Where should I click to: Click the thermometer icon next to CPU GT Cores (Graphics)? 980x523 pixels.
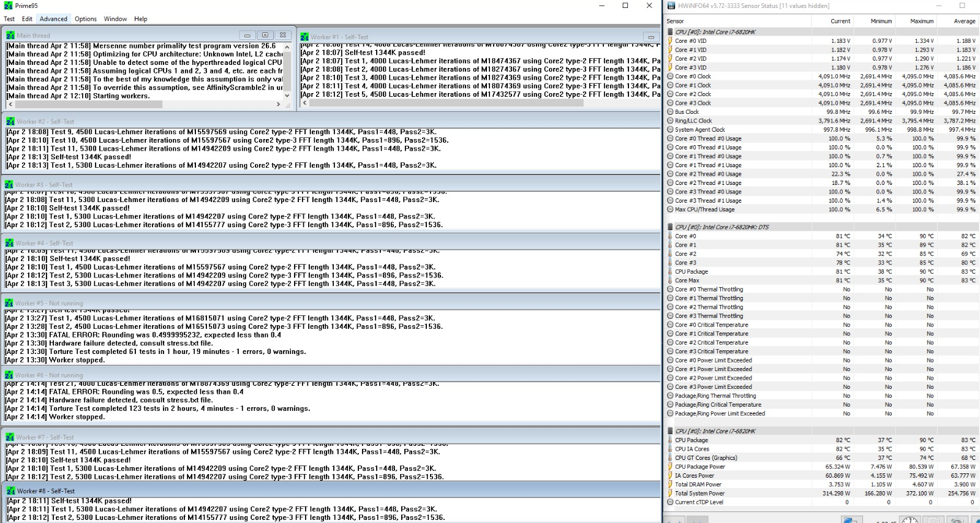coord(670,457)
